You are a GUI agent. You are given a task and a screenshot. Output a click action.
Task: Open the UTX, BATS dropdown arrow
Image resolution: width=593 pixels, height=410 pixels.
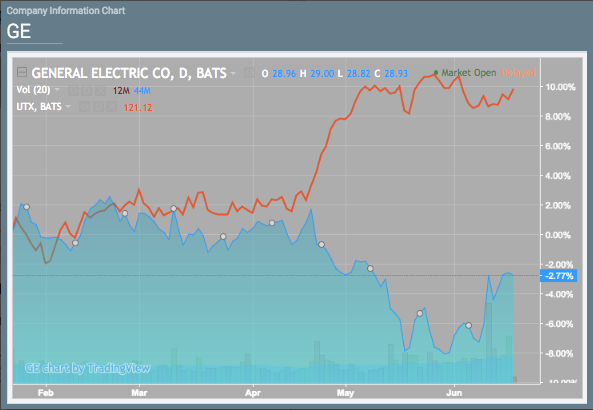click(x=68, y=107)
